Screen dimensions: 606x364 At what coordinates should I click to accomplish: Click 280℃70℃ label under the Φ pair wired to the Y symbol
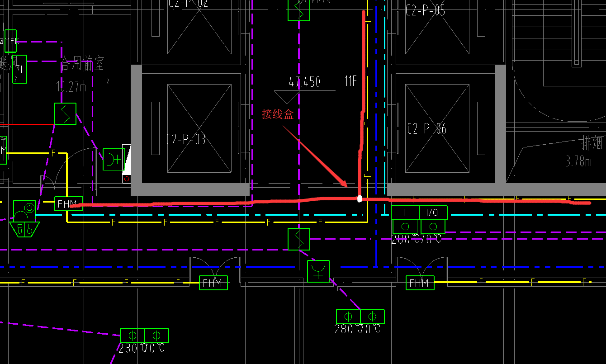(x=358, y=329)
